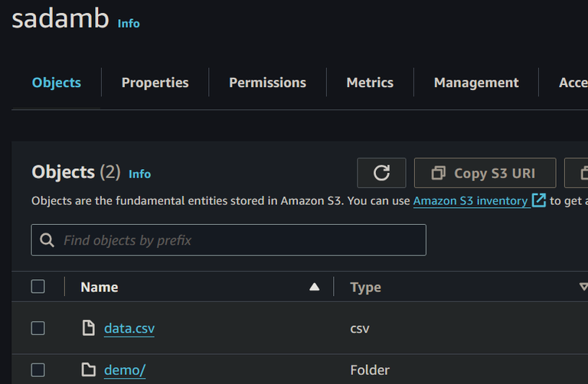The image size is (588, 384).
Task: Click the refresh objects icon button
Action: click(381, 173)
